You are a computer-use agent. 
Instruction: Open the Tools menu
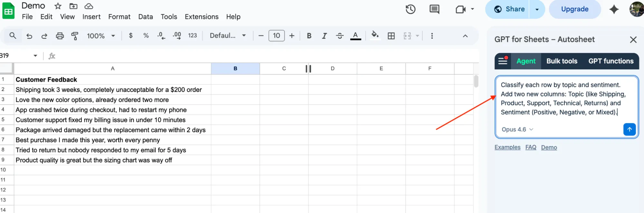click(x=169, y=17)
